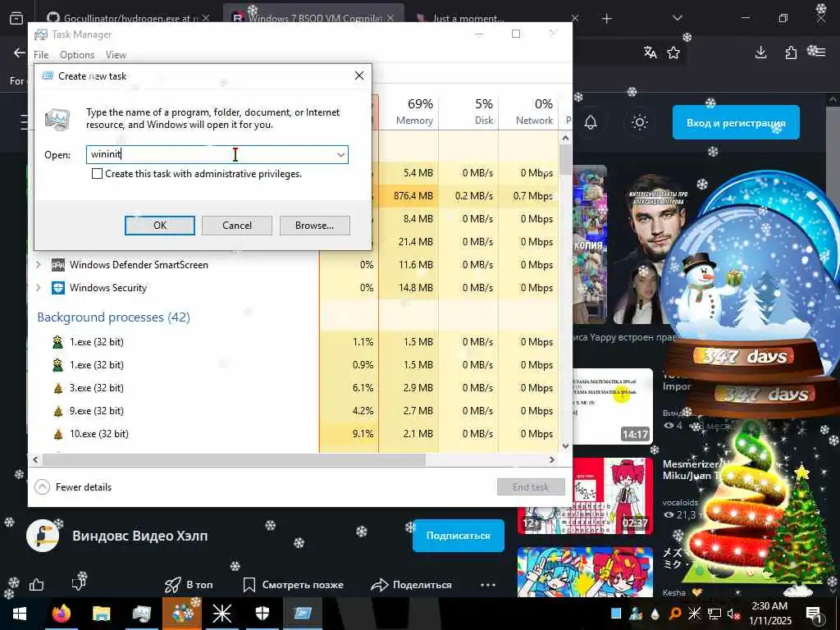Click the Вход и регистрация button
840x630 pixels.
(736, 123)
